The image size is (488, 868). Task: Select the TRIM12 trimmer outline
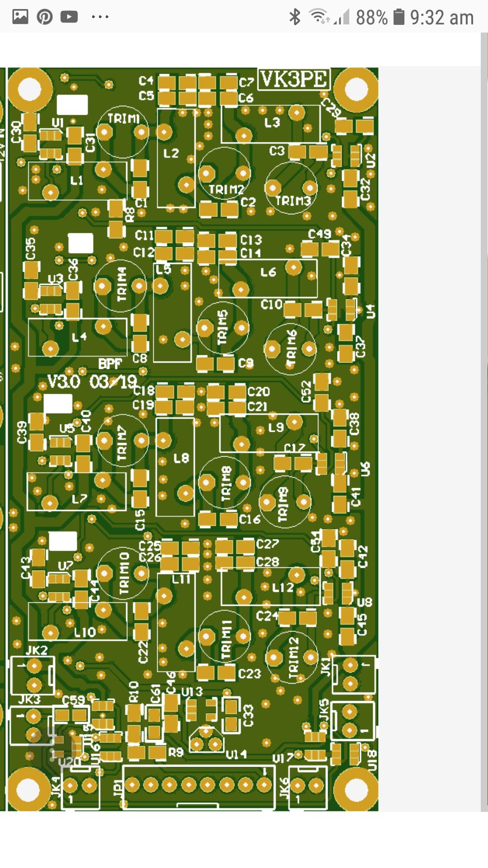pyautogui.click(x=292, y=657)
